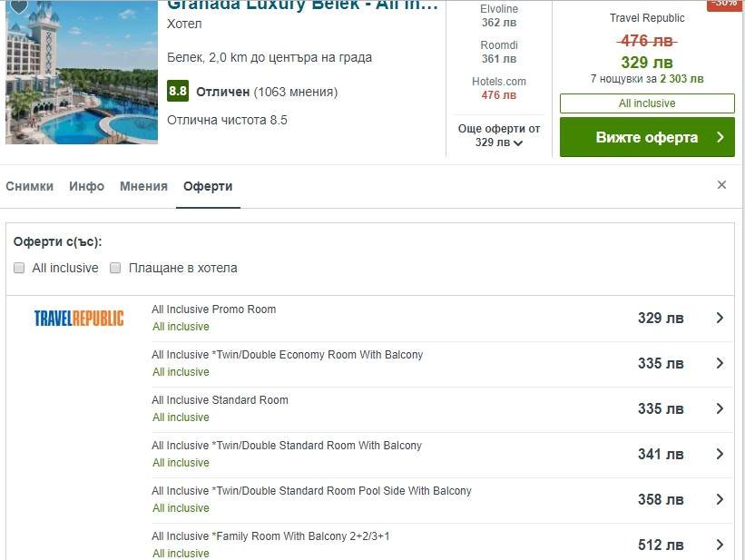
Task: Open the 329 лв Promo Room offer arrow
Action: (720, 318)
